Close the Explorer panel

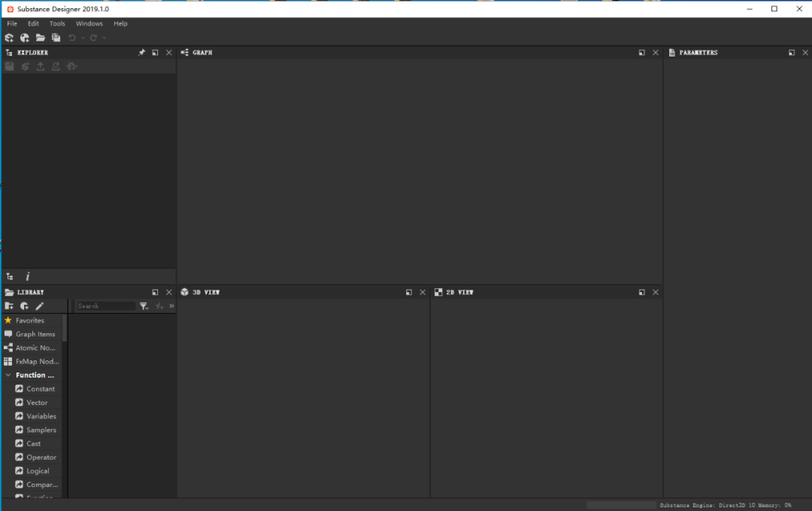pyautogui.click(x=169, y=53)
